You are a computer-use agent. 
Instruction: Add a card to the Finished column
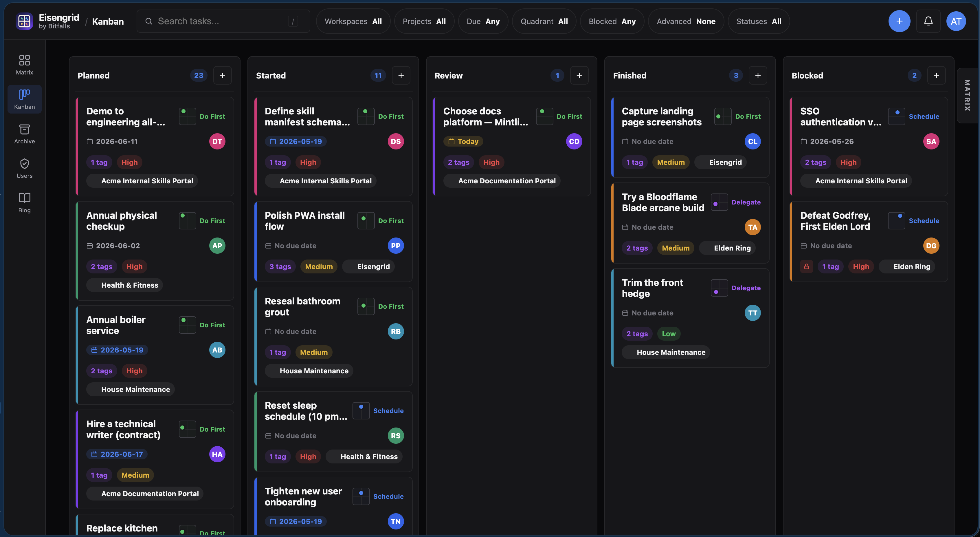coord(758,75)
